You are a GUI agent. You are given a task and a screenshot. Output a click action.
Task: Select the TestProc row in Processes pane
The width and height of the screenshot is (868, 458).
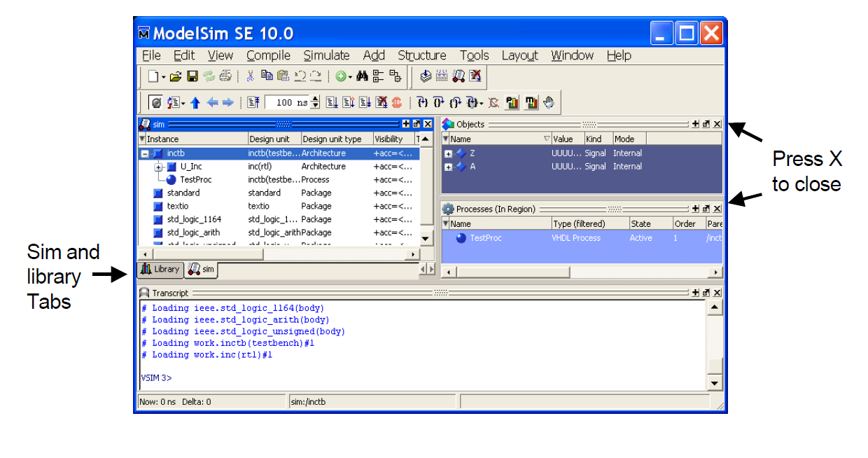coord(582,238)
